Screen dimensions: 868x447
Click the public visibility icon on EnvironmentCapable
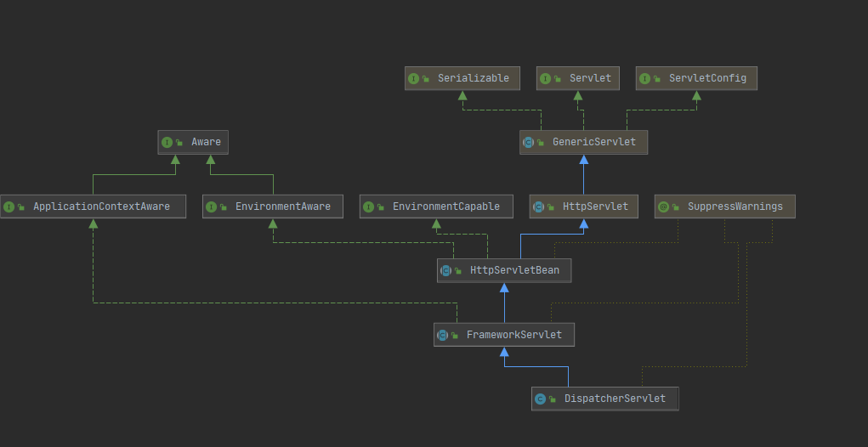click(380, 207)
